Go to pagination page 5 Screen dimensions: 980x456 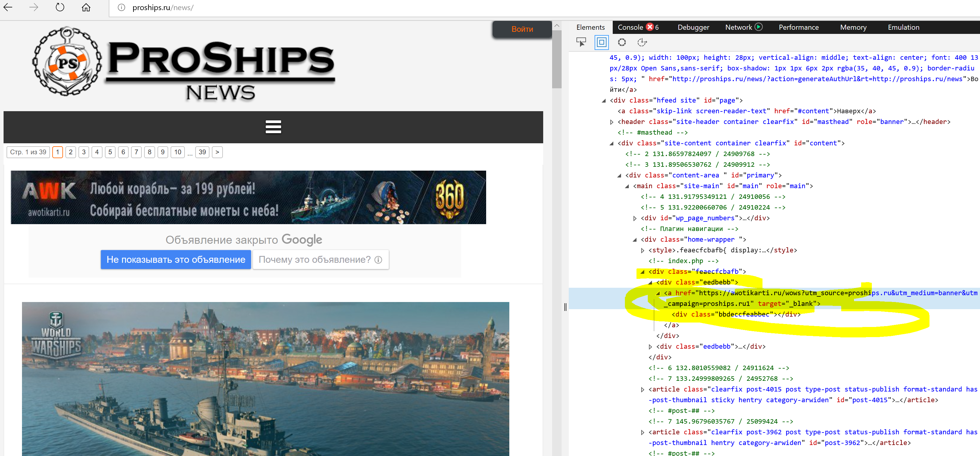110,152
